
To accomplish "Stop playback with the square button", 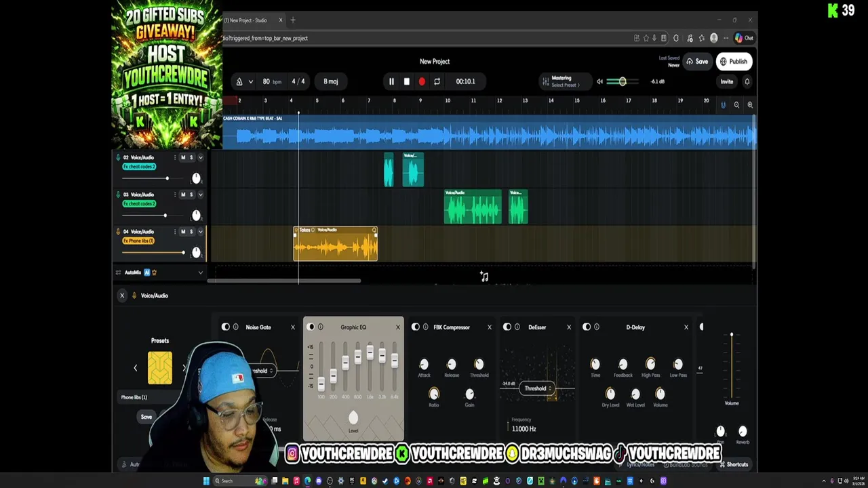I will point(406,81).
